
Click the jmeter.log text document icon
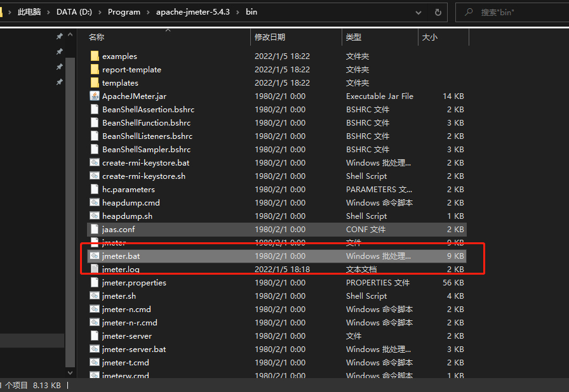(x=95, y=269)
